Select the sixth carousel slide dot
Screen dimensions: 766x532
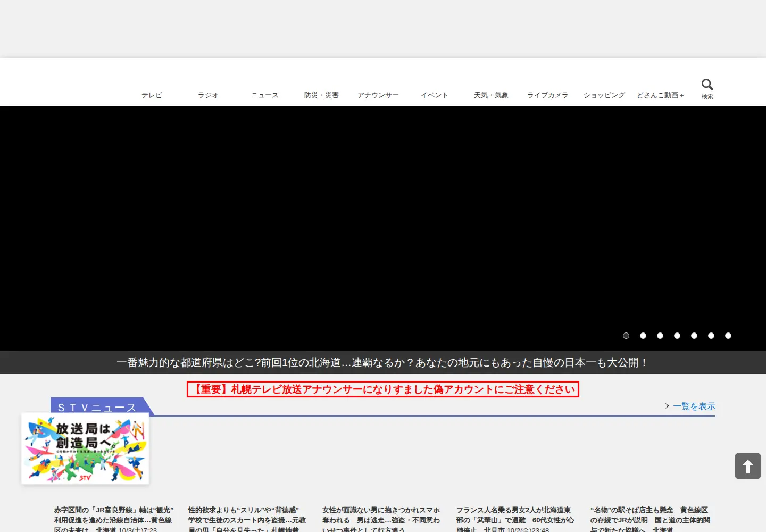click(x=711, y=336)
